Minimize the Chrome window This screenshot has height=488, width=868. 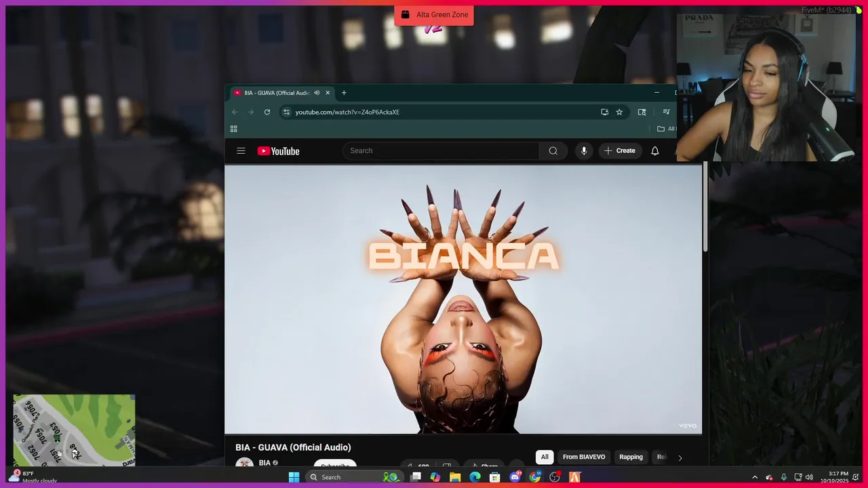point(656,93)
